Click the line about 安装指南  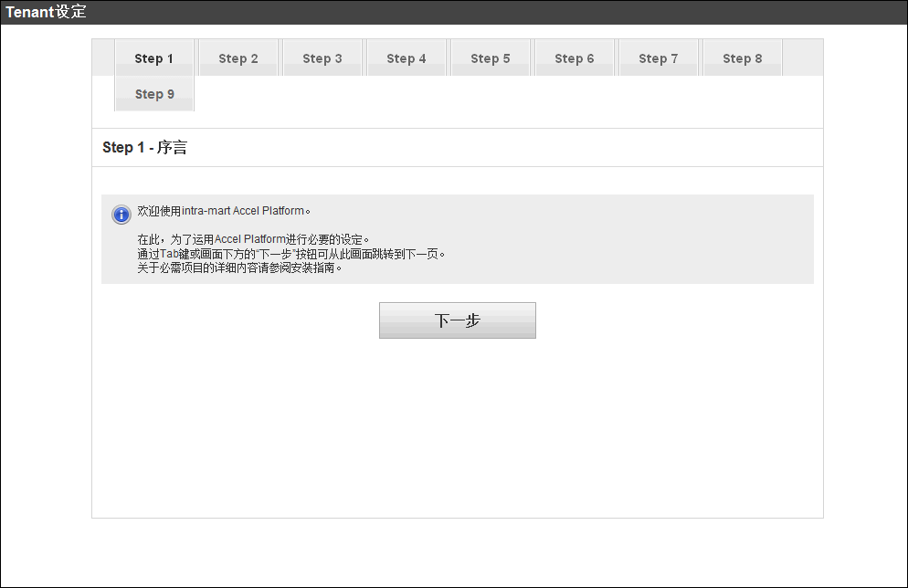click(x=239, y=268)
